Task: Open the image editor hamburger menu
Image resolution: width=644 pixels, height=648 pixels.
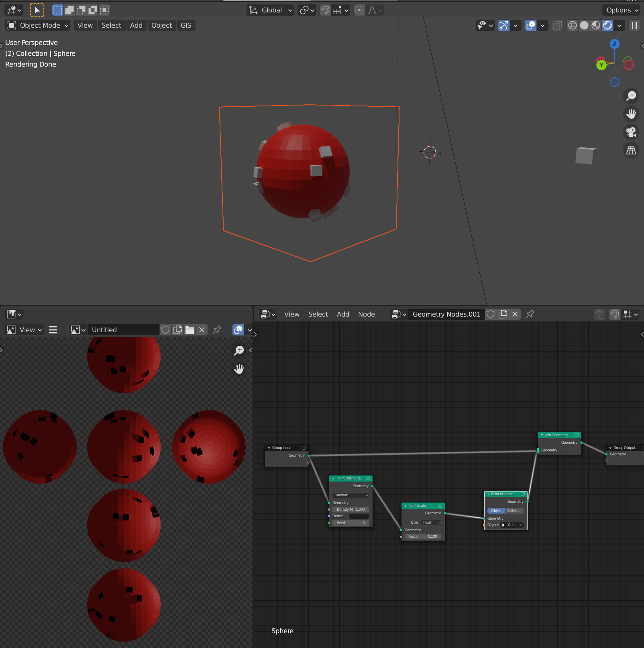Action: [x=53, y=330]
